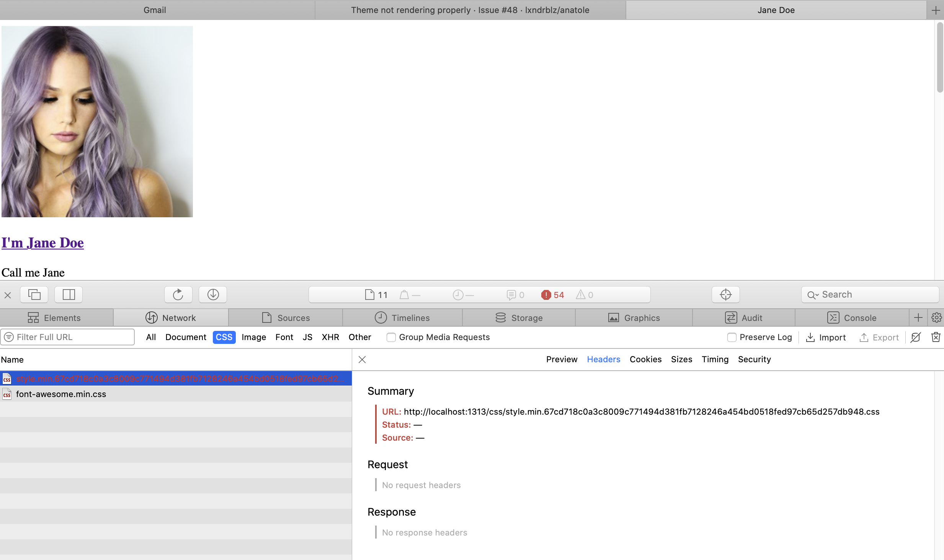Screen dimensions: 944x560
Task: Click the Filter Full URL input field
Action: 67,337
